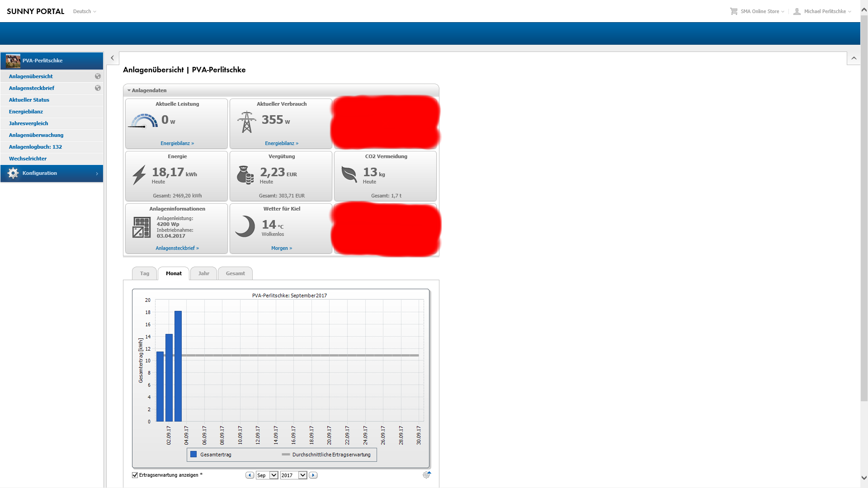Viewport: 868px width, 488px height.
Task: Switch to the Jahr tab
Action: pos(203,273)
